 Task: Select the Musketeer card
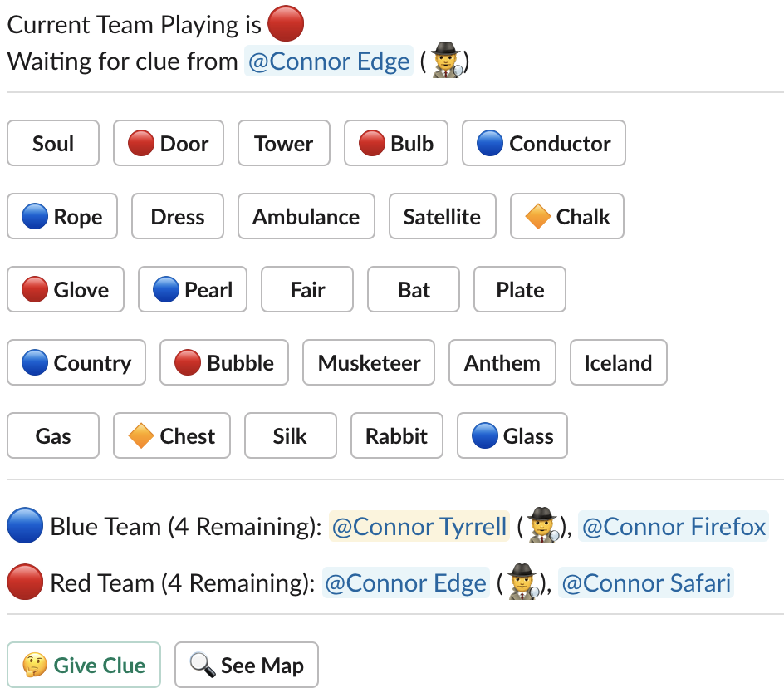pos(368,362)
